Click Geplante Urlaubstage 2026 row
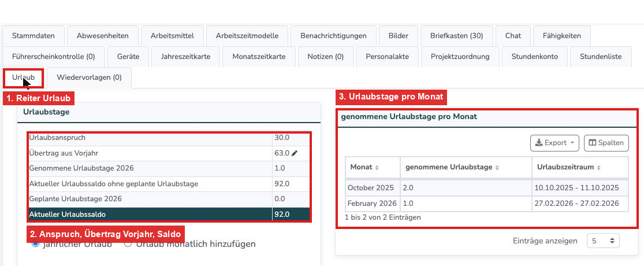The image size is (644, 266). click(x=169, y=199)
